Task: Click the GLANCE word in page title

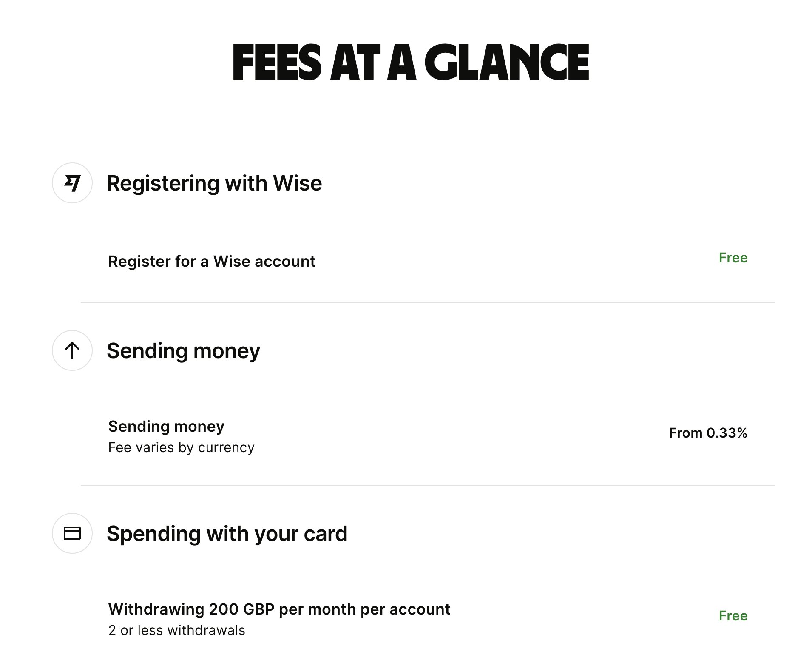Action: coord(507,62)
